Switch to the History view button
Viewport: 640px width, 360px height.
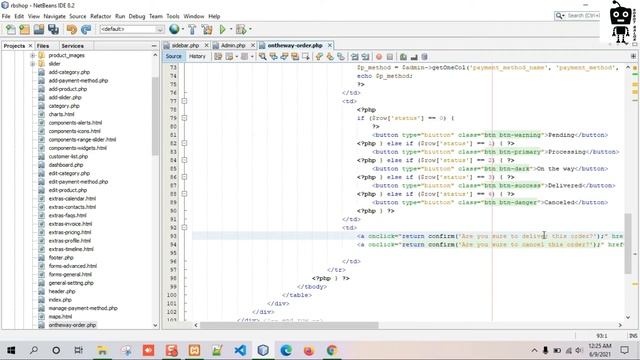tap(197, 56)
